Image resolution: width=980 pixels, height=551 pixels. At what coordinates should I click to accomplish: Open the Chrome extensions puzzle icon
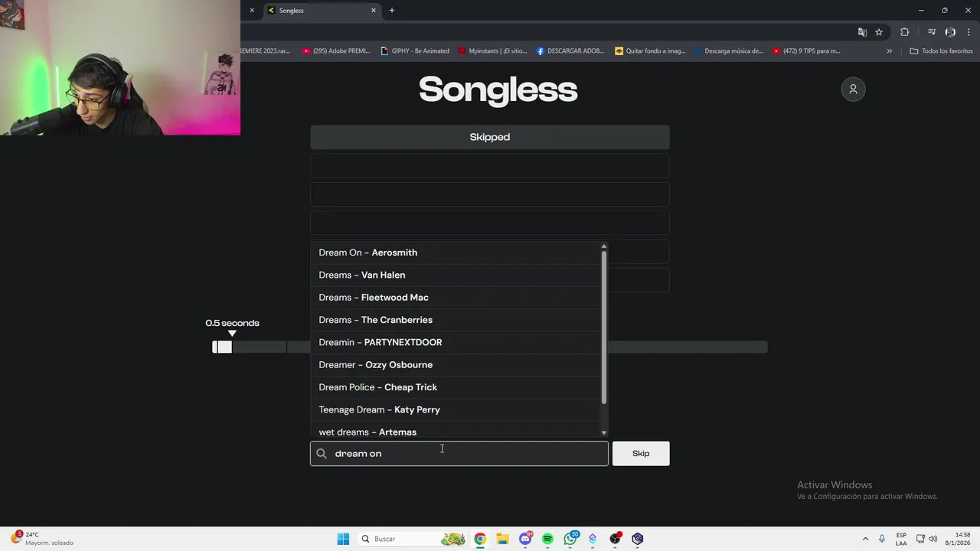(905, 32)
